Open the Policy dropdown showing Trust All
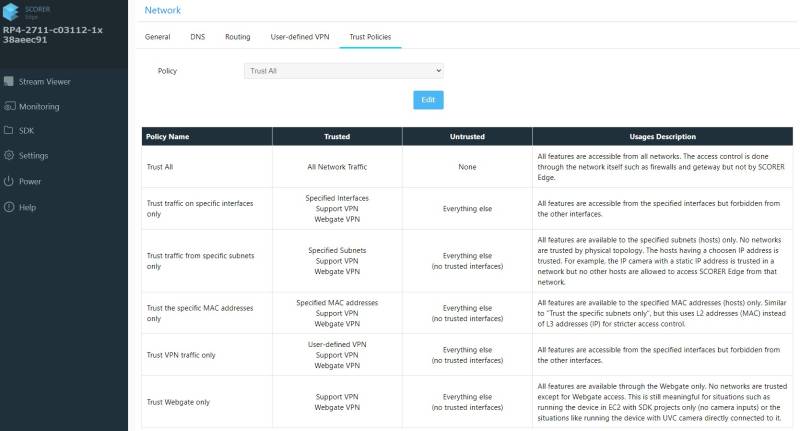The width and height of the screenshot is (800, 431). (343, 72)
